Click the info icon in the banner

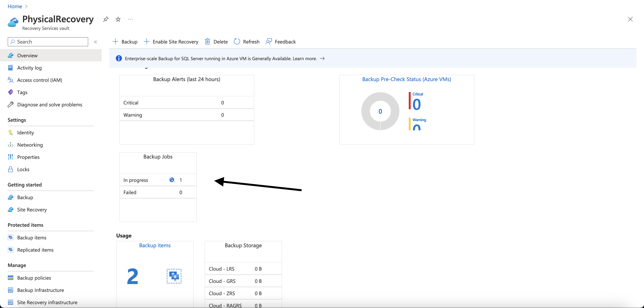pos(119,58)
